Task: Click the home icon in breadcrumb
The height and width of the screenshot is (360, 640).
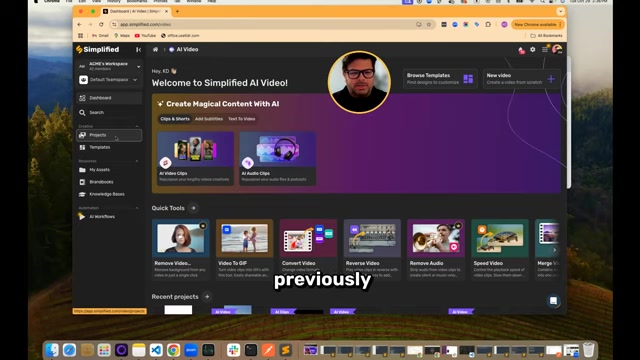Action: [x=155, y=49]
